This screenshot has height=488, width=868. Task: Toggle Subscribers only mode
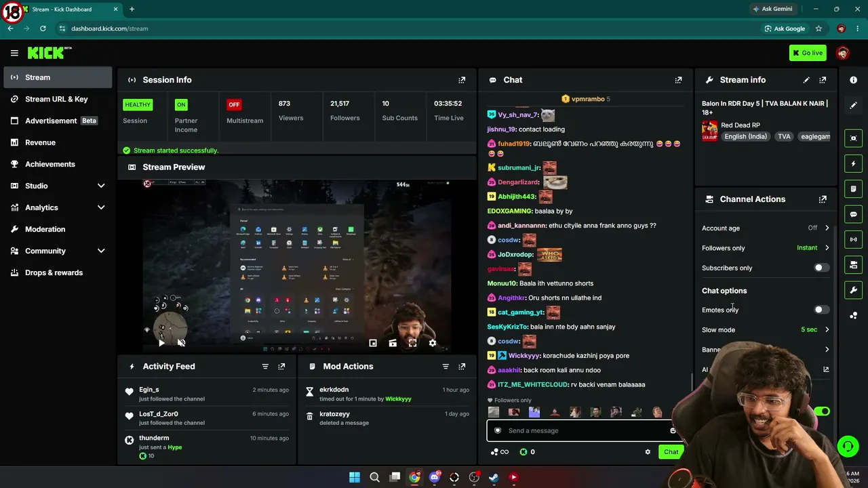[821, 268]
